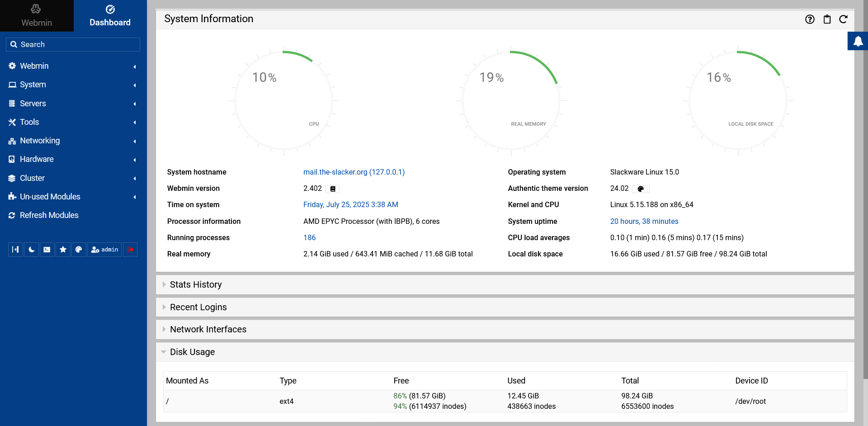Copy system info with clipboard icon

pyautogui.click(x=827, y=19)
